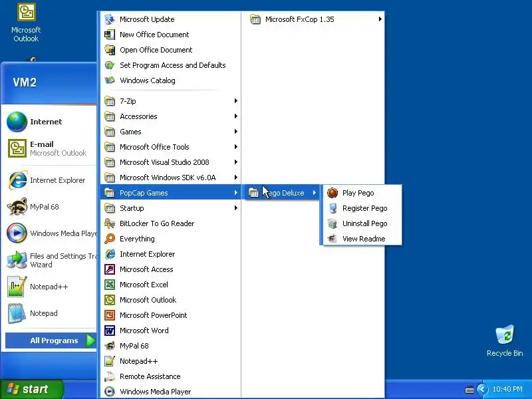
Task: Click the Microsoft Update icon
Action: [110, 19]
